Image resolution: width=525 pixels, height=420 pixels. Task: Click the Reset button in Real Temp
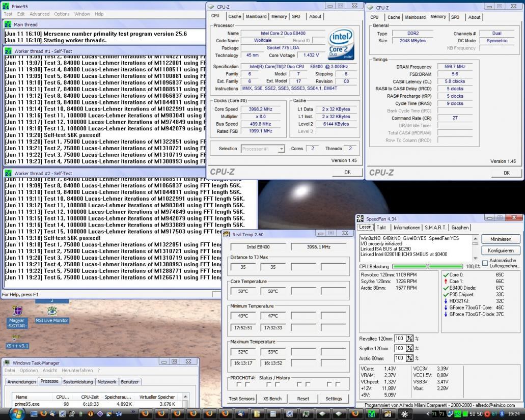(x=303, y=399)
